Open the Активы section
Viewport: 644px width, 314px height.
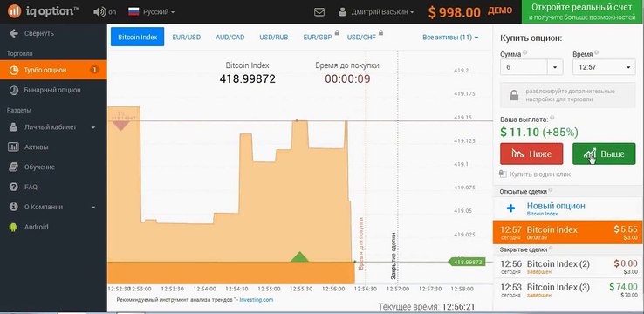tap(36, 147)
